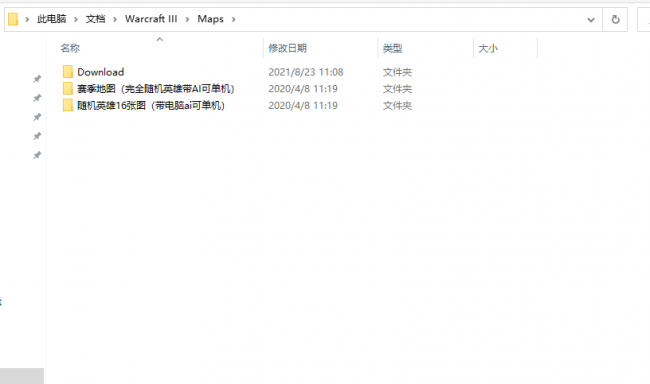Click the fifth pin icon in sidebar
This screenshot has height=384, width=650.
(x=37, y=155)
